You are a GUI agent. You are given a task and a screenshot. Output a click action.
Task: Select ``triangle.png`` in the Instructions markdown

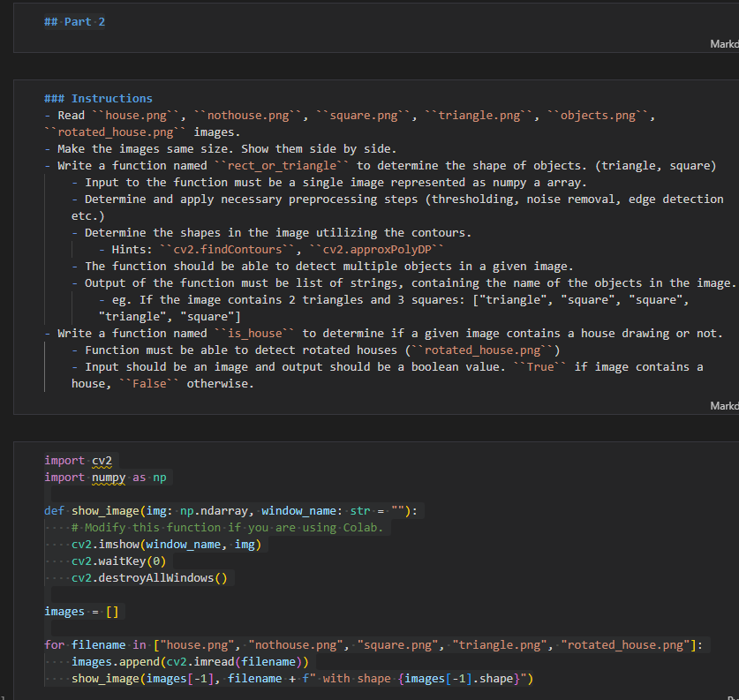pyautogui.click(x=479, y=116)
